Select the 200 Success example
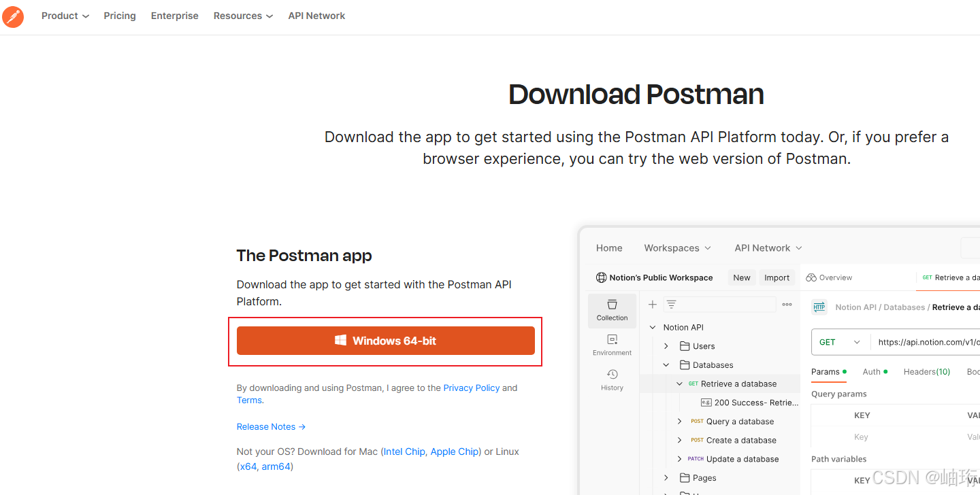This screenshot has width=980, height=495. 749,403
